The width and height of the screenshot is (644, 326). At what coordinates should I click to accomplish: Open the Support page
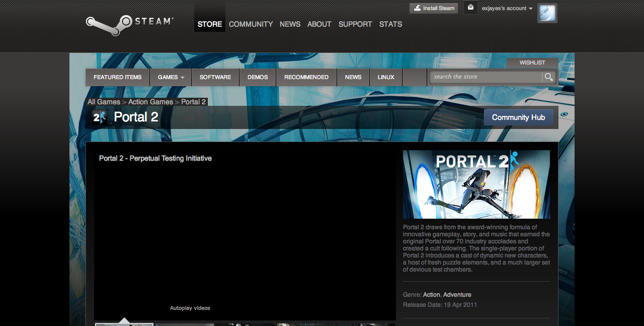[x=355, y=24]
